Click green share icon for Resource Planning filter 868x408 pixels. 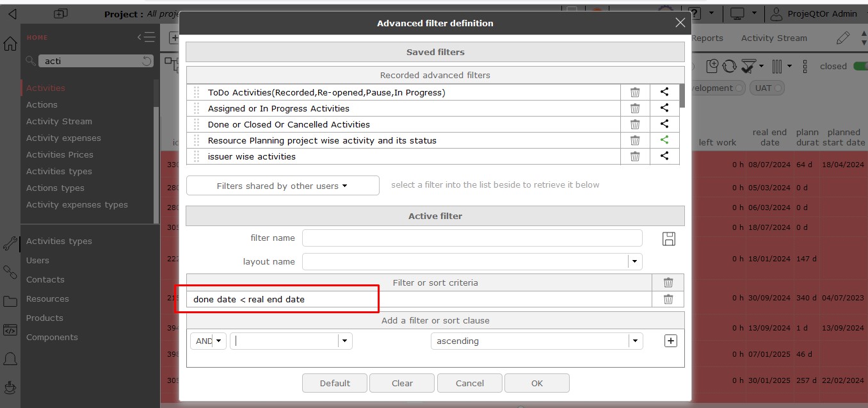pyautogui.click(x=664, y=140)
